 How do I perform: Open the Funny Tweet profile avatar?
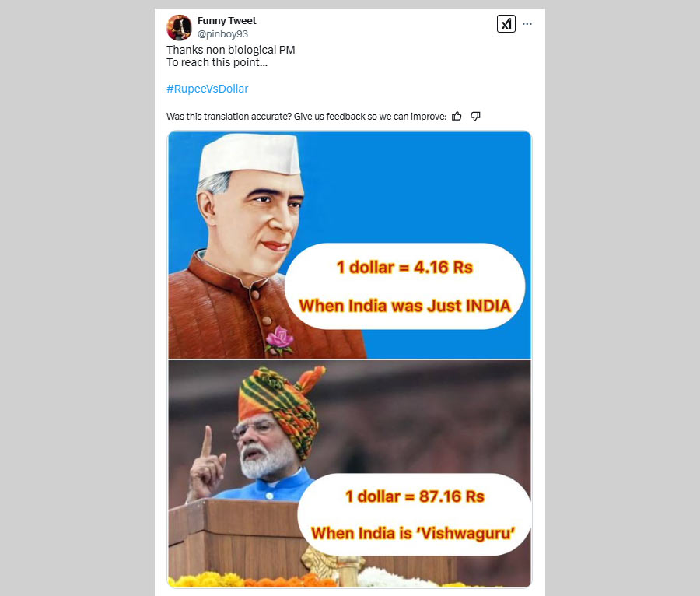(179, 27)
